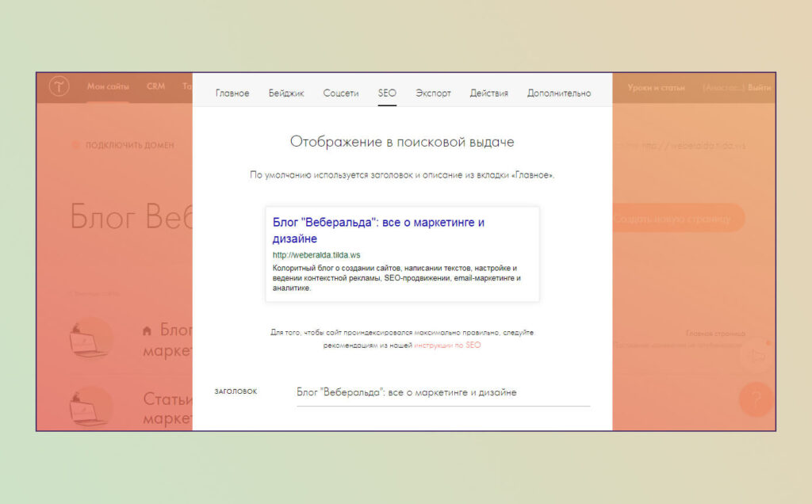Open the Действия tab
Screen dimensions: 812x504
coord(488,94)
